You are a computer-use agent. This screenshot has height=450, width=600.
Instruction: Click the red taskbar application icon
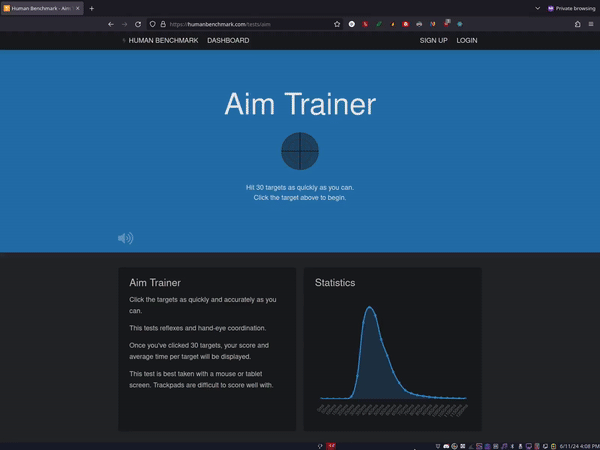(331, 446)
